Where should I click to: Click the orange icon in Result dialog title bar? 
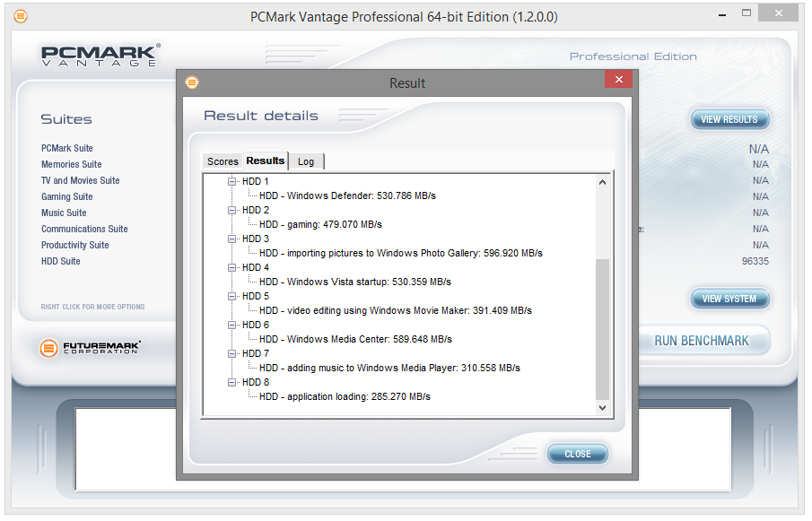192,82
